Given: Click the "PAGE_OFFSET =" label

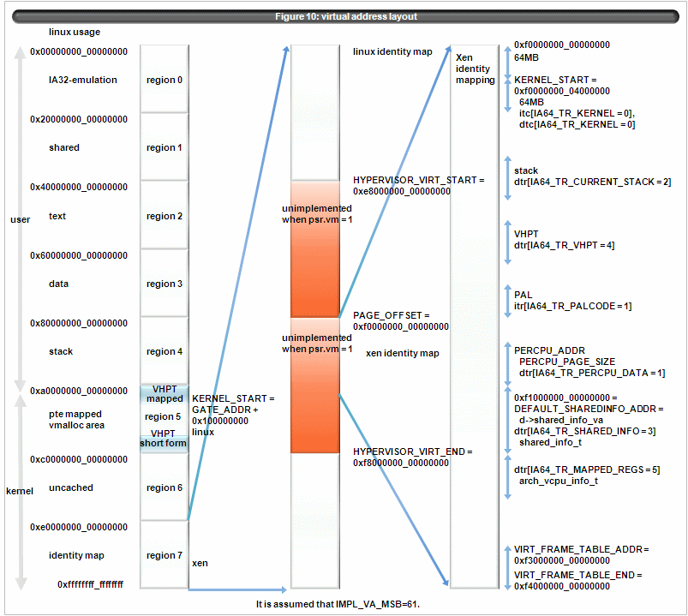Looking at the screenshot, I should click(x=392, y=316).
